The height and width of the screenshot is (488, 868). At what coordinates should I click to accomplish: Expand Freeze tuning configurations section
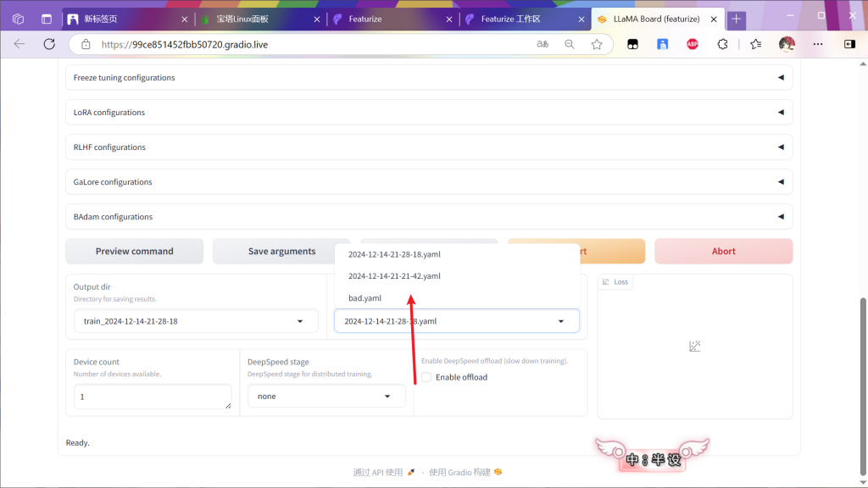tap(429, 77)
